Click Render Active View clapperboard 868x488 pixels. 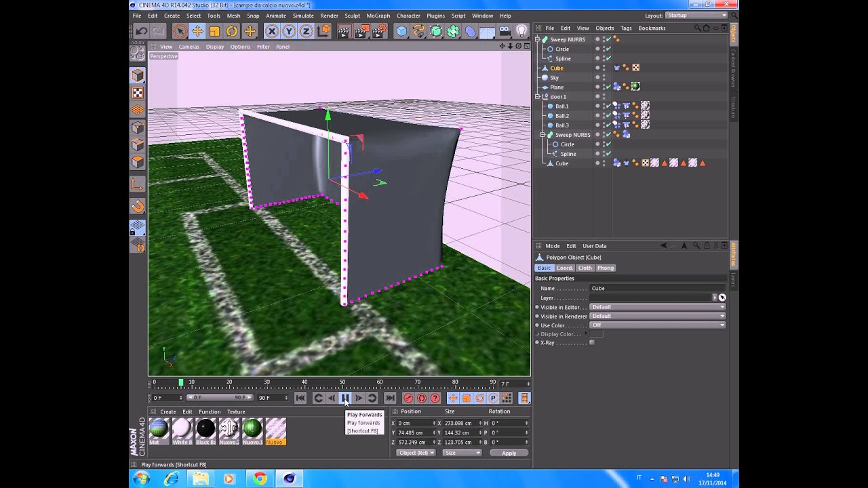pyautogui.click(x=344, y=30)
